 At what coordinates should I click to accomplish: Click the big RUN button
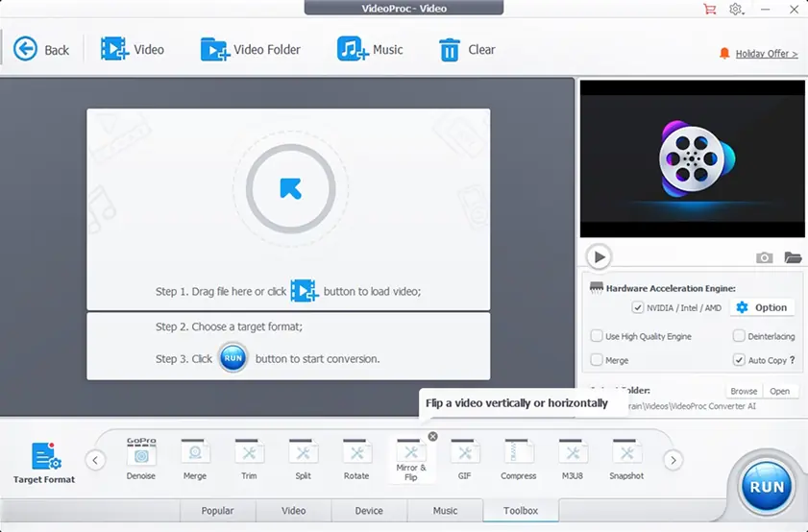click(x=767, y=486)
